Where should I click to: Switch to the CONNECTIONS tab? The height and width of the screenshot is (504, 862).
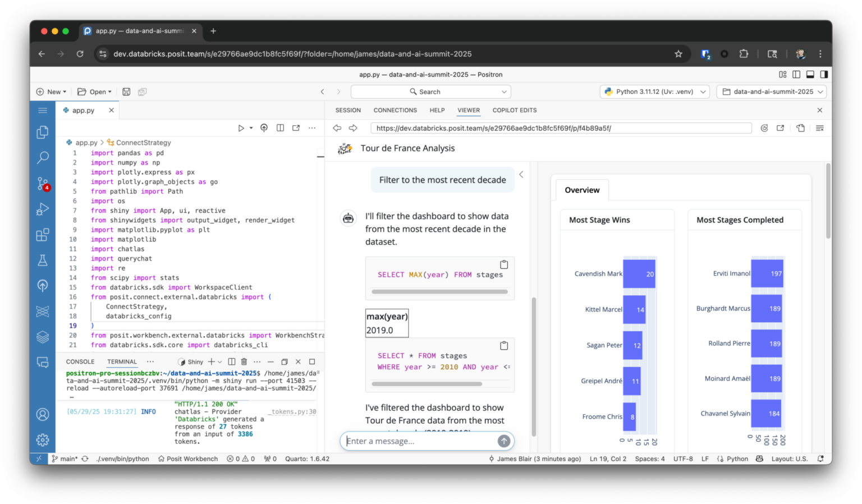pos(395,110)
